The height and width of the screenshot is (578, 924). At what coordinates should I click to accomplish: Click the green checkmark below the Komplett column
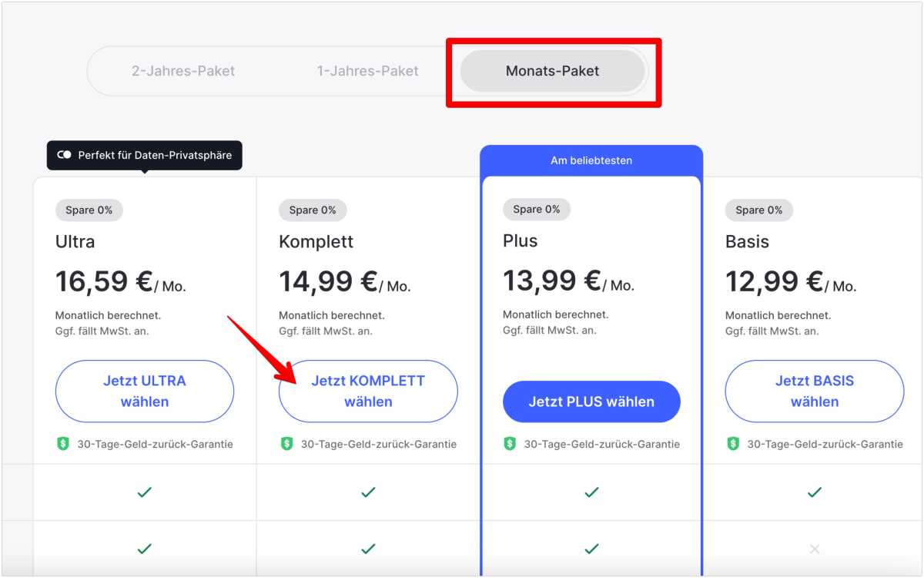(368, 492)
